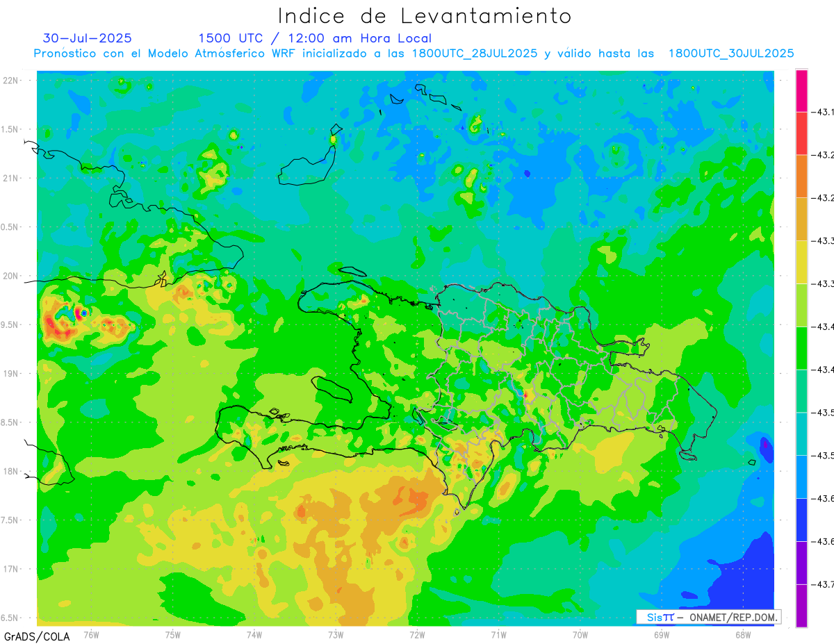Select the gold swatch in the color scale
Image resolution: width=834 pixels, height=644 pixels.
801,219
